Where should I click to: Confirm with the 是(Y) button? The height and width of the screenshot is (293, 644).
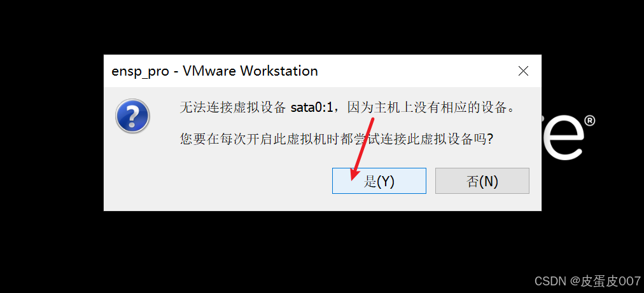379,181
